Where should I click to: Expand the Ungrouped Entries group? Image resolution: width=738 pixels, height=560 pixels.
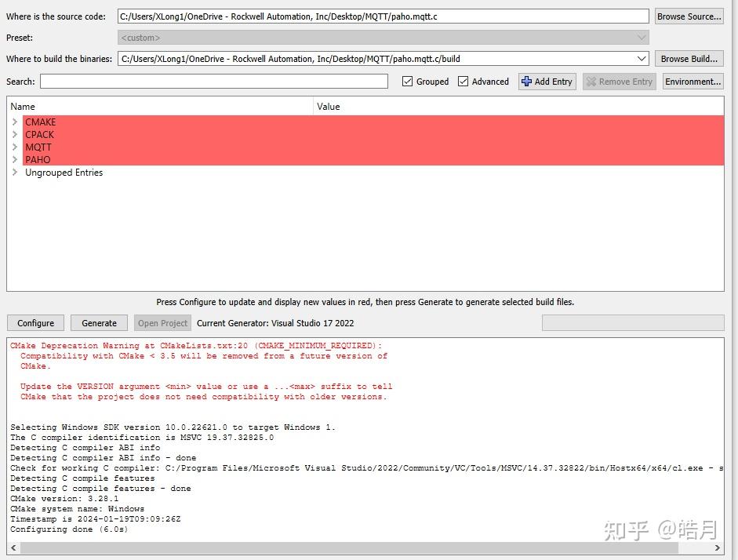click(15, 173)
